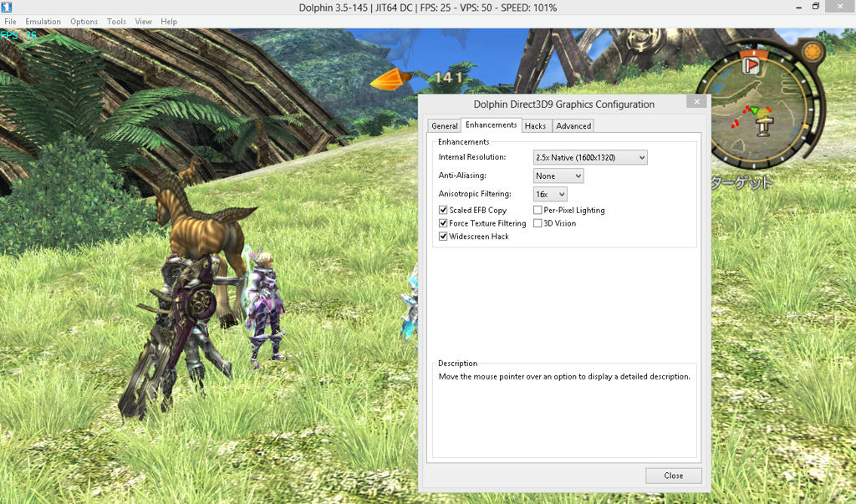The image size is (856, 504).
Task: Click the Anisotropic Filtering label
Action: 475,193
